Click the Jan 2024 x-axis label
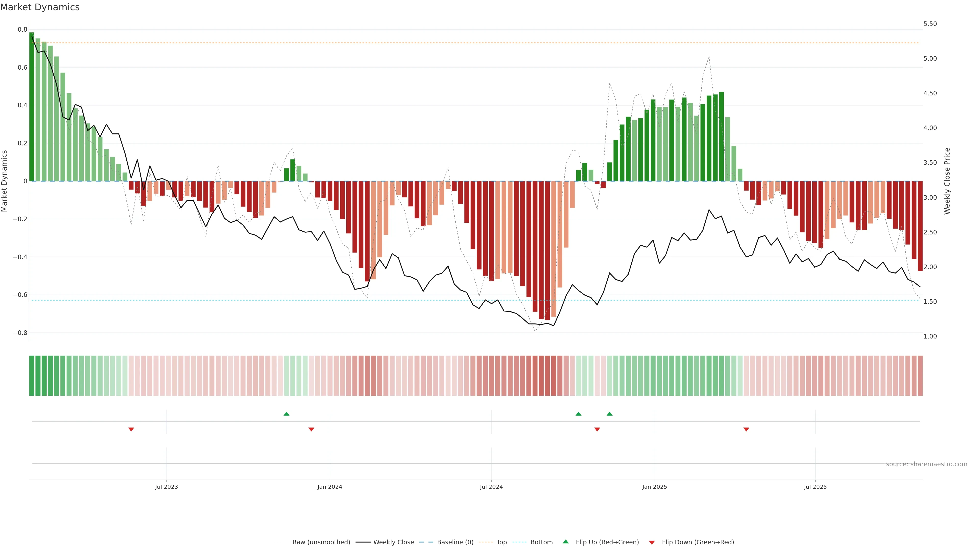 point(330,487)
